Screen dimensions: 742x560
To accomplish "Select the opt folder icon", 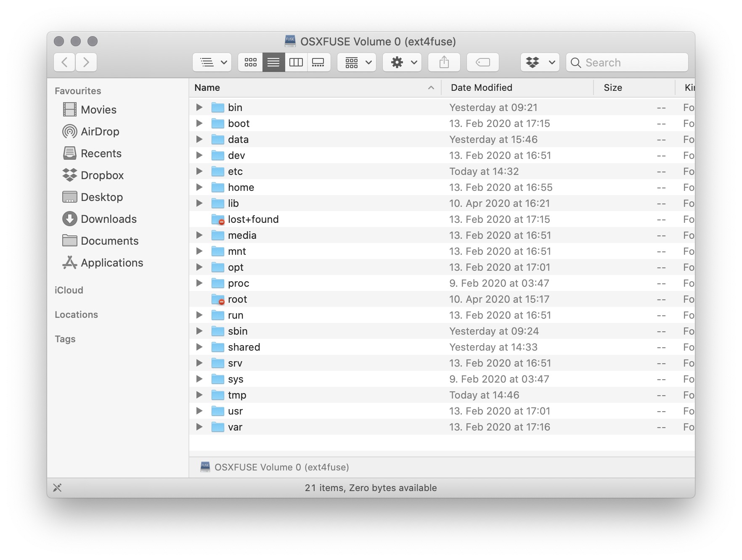I will point(218,267).
